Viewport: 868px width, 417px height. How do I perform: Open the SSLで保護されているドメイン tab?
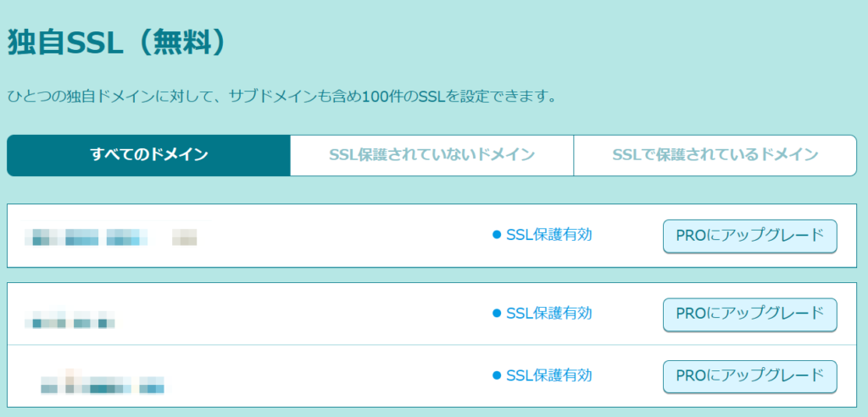pyautogui.click(x=715, y=154)
